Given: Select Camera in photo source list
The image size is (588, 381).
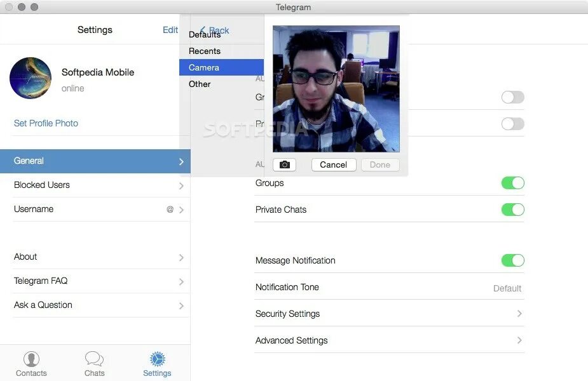Looking at the screenshot, I should (x=221, y=67).
